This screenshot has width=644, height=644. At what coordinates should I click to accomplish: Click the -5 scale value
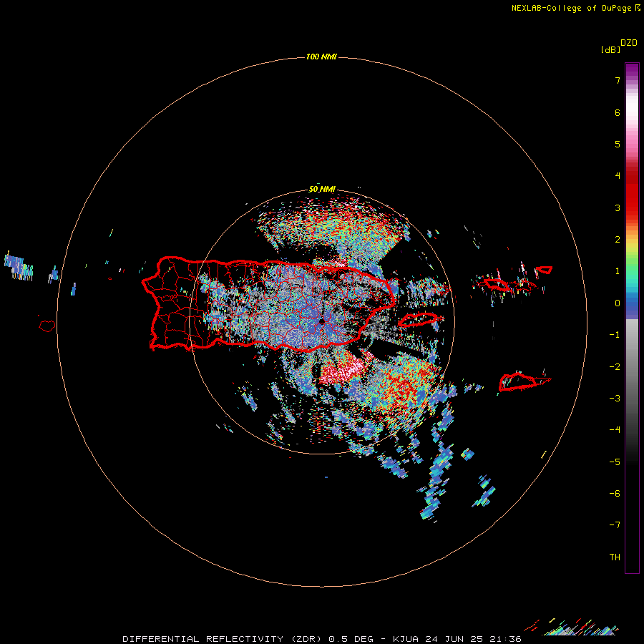click(615, 462)
